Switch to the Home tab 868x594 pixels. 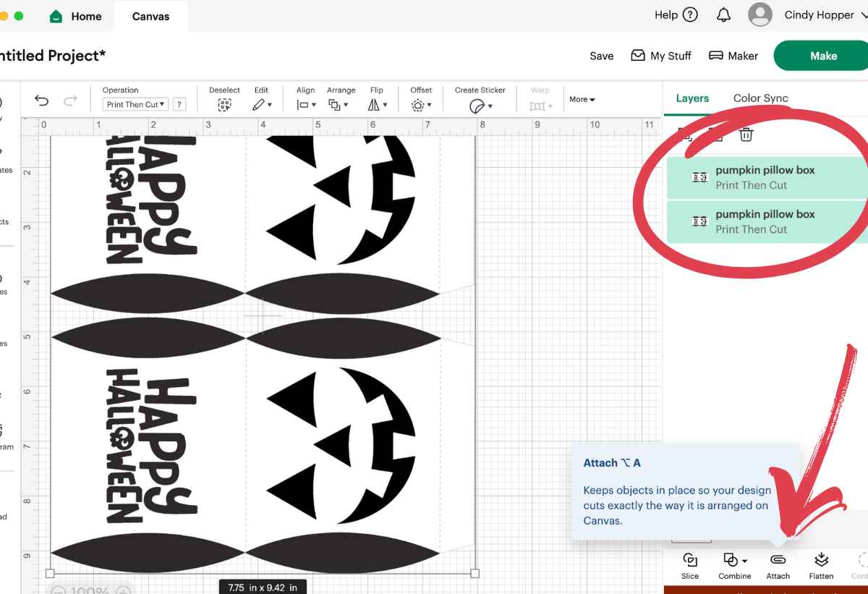tap(75, 16)
